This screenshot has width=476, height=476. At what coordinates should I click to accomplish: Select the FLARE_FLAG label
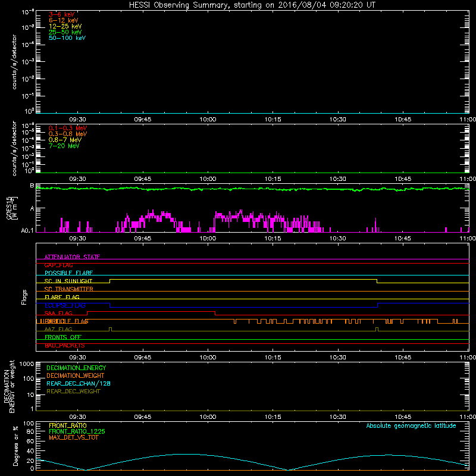62,297
